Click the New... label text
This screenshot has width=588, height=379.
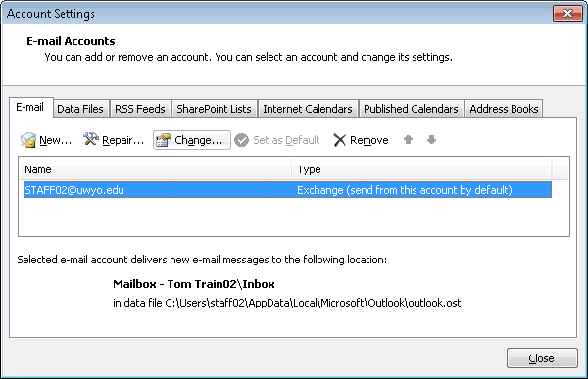coord(56,140)
